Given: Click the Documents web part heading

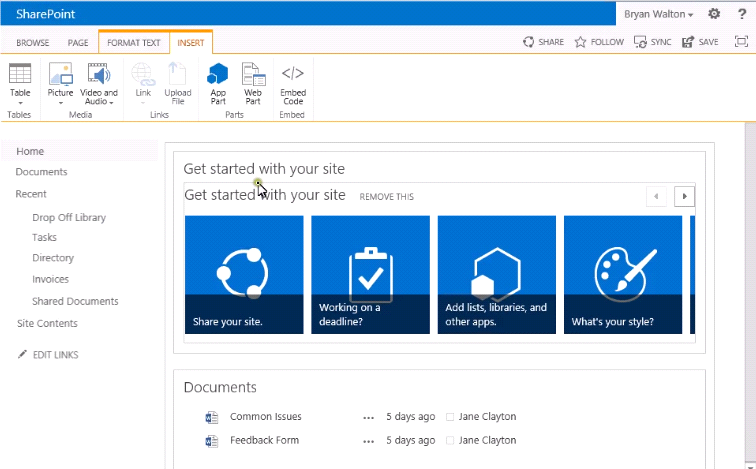Looking at the screenshot, I should point(220,388).
